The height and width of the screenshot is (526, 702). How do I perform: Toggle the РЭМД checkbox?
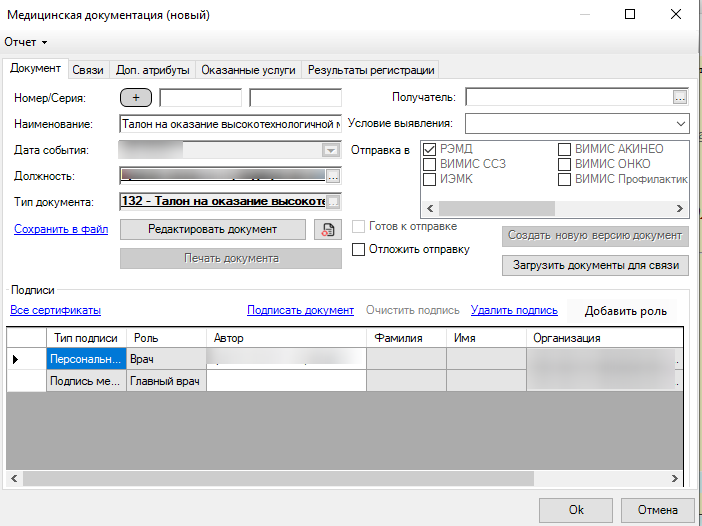pos(429,149)
